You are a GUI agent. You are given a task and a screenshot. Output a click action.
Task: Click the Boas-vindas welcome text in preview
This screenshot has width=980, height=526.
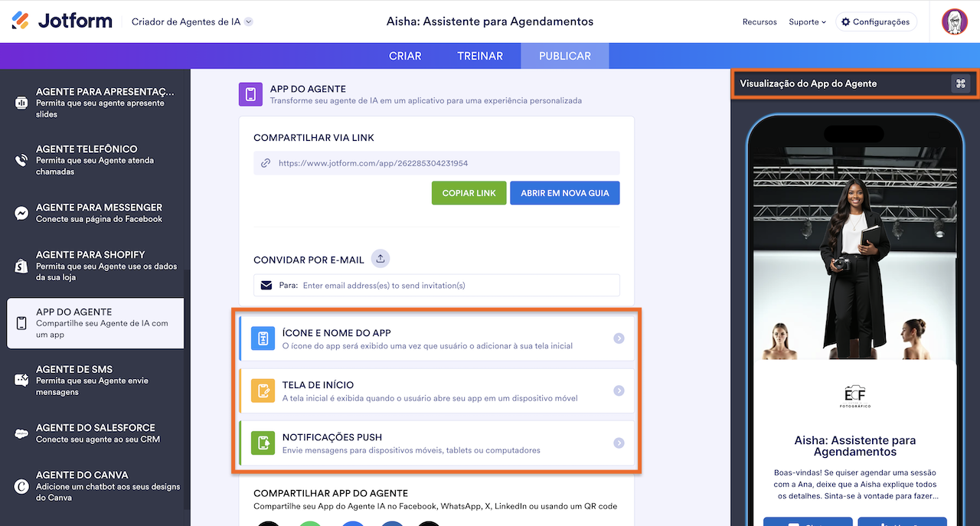[855, 485]
